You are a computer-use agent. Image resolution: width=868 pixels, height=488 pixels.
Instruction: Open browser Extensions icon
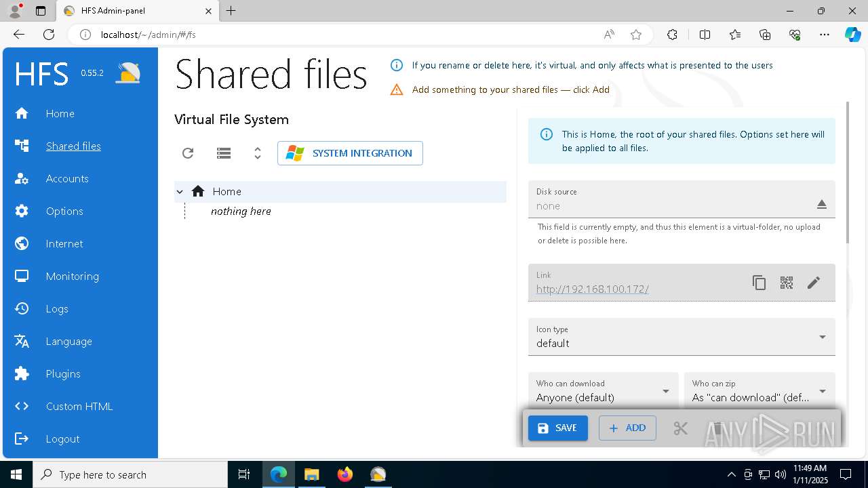[672, 35]
